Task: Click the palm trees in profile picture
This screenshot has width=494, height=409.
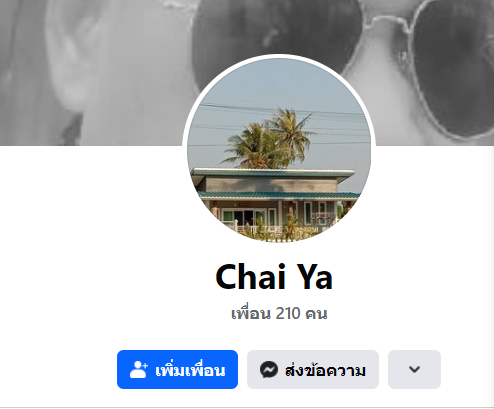Action: coord(270,138)
